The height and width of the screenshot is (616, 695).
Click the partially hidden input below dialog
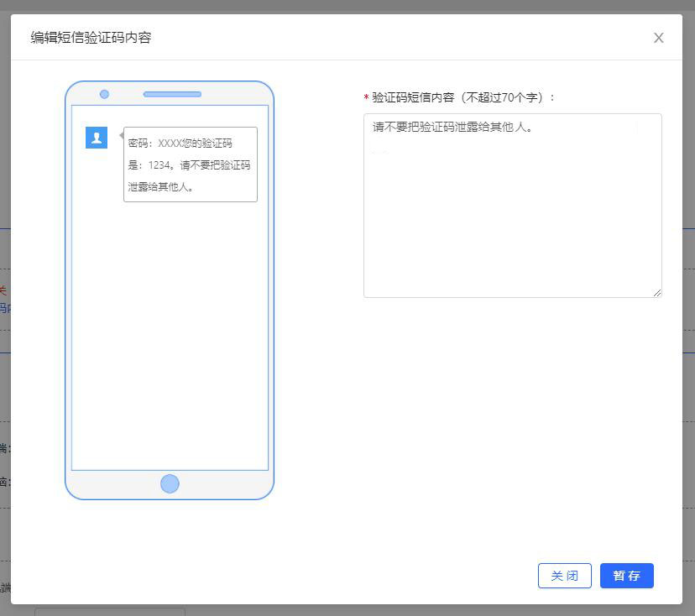pyautogui.click(x=109, y=611)
